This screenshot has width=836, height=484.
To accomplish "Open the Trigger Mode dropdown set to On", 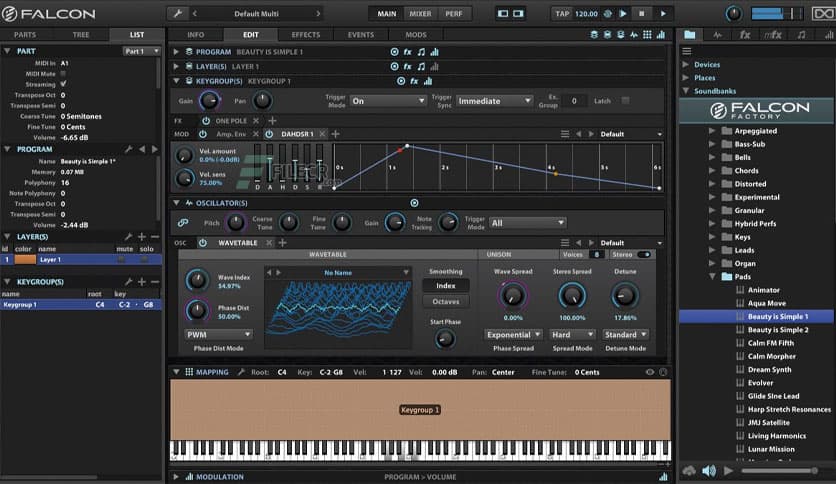I will click(388, 101).
